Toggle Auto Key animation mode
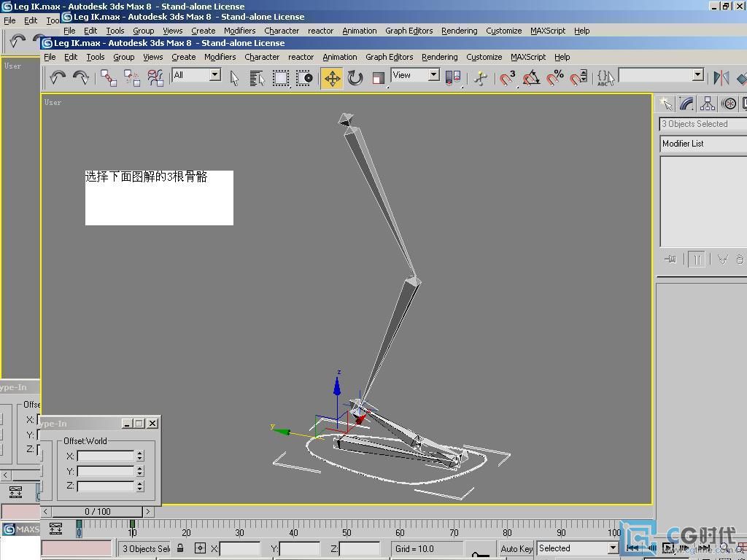Image resolution: width=747 pixels, height=560 pixels. [516, 548]
